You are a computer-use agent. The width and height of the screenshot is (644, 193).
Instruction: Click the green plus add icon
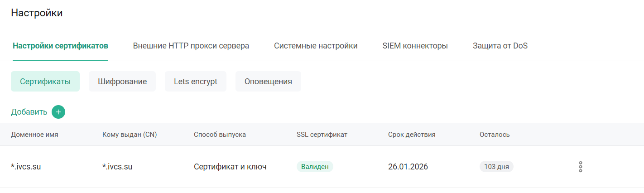[58, 112]
